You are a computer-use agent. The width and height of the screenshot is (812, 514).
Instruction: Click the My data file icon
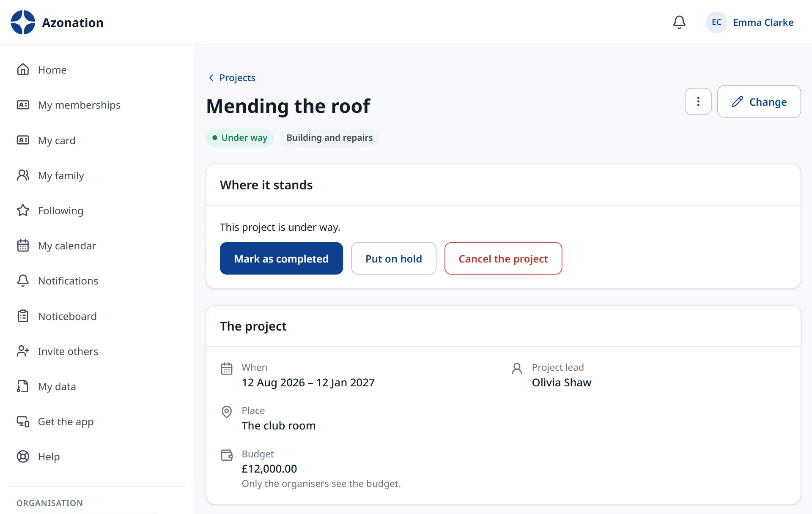(x=23, y=386)
